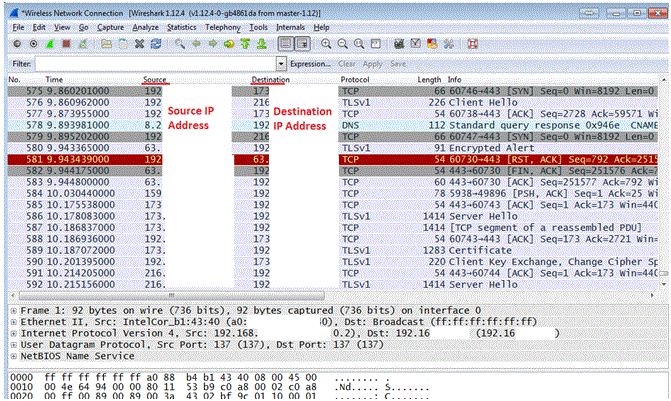The image size is (671, 401).
Task: Open a capture file with folder icon
Action: [107, 44]
